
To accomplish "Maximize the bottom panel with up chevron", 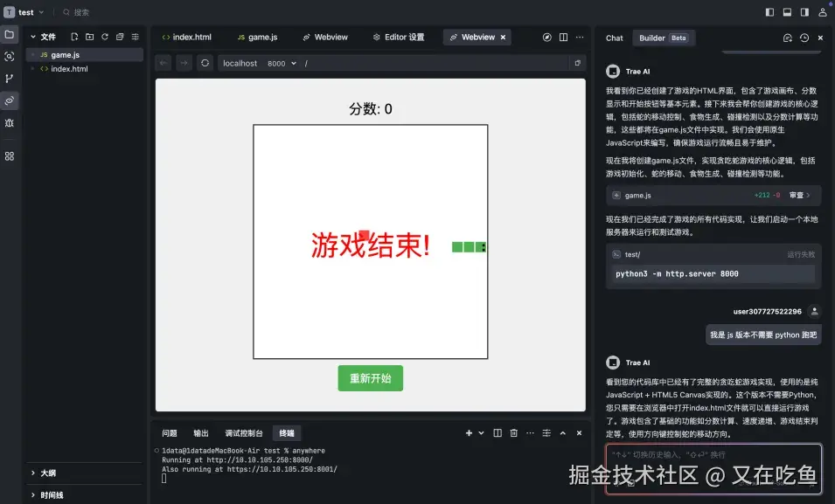I will [x=563, y=433].
